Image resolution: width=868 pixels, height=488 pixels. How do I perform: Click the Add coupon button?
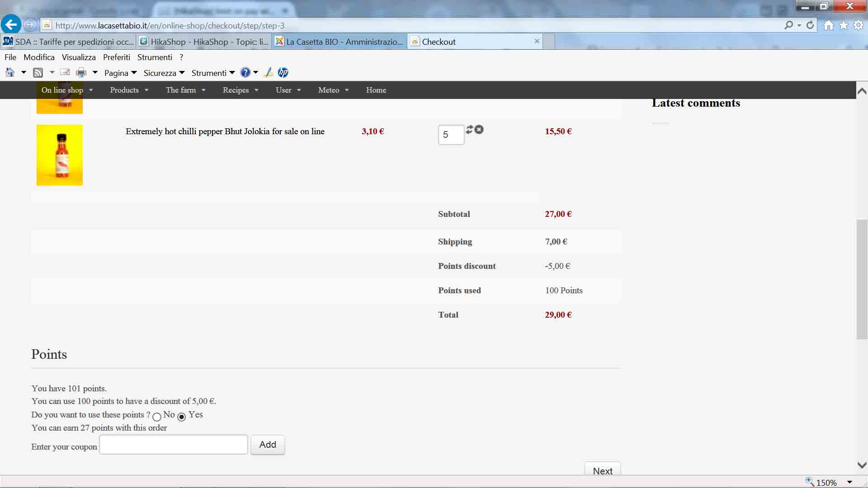coord(268,445)
